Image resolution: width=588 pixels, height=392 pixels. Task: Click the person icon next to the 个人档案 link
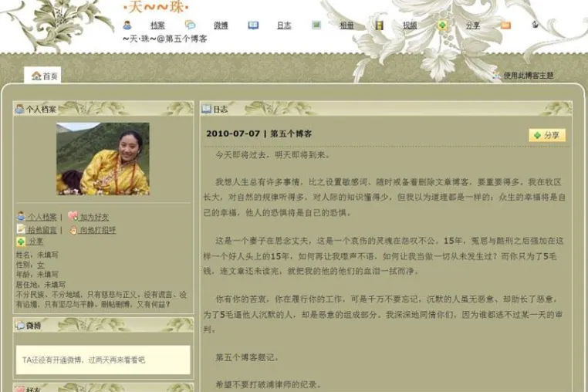point(21,216)
